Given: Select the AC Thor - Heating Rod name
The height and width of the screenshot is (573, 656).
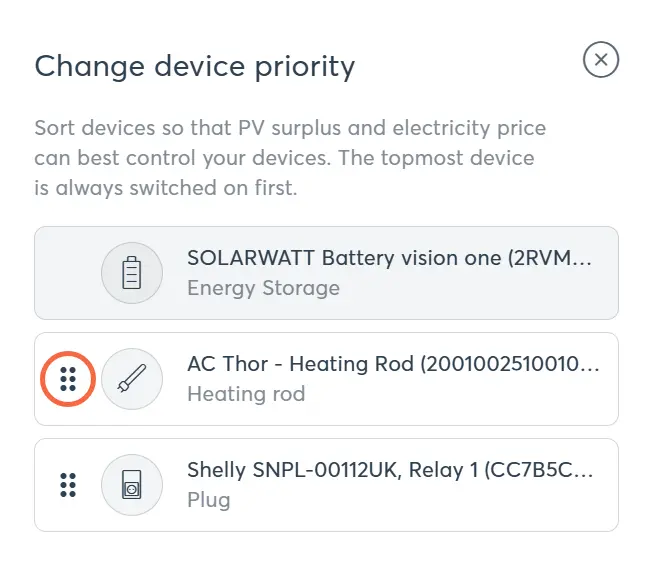Looking at the screenshot, I should (x=393, y=364).
